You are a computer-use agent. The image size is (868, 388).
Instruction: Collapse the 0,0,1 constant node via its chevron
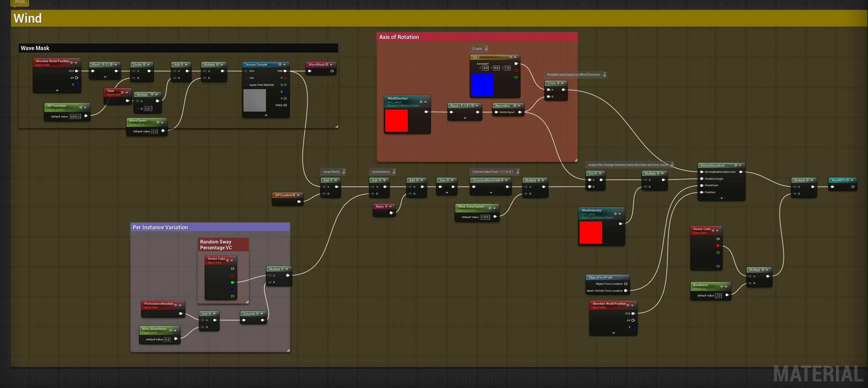515,57
